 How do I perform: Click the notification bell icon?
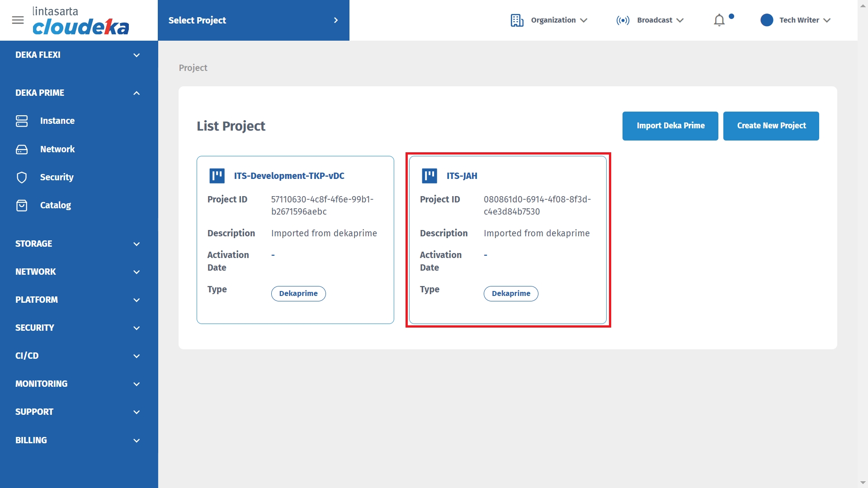point(719,20)
